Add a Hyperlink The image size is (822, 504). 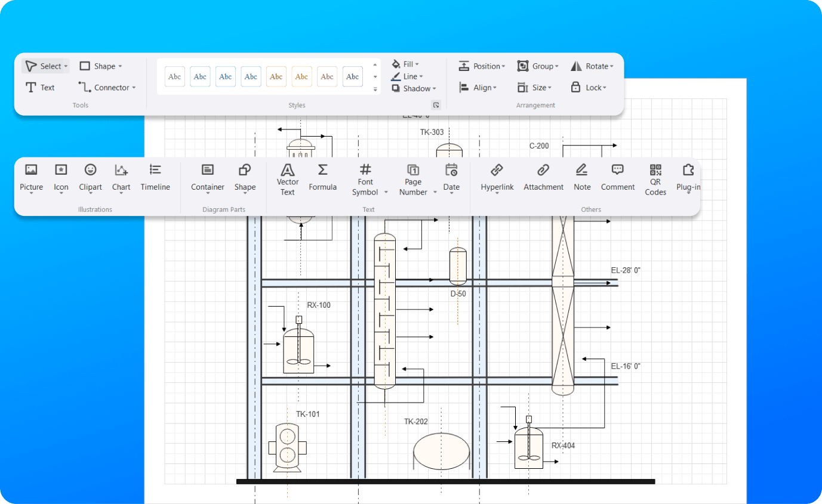click(497, 177)
